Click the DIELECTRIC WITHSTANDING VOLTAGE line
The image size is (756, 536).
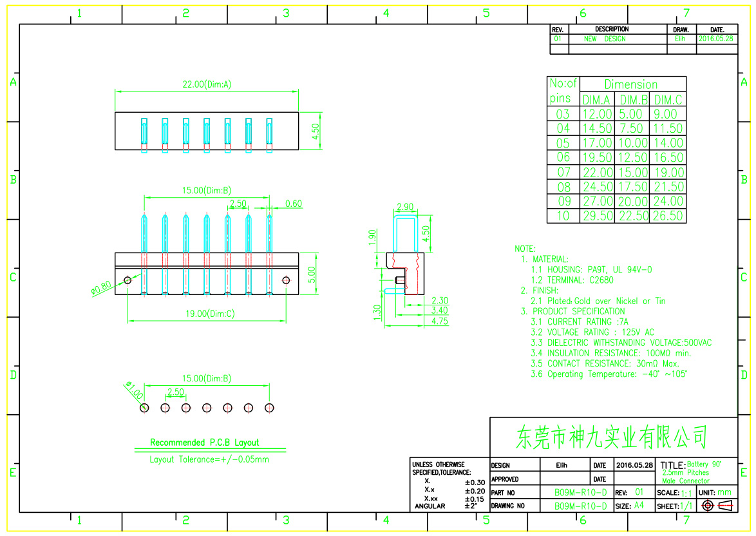pyautogui.click(x=621, y=343)
